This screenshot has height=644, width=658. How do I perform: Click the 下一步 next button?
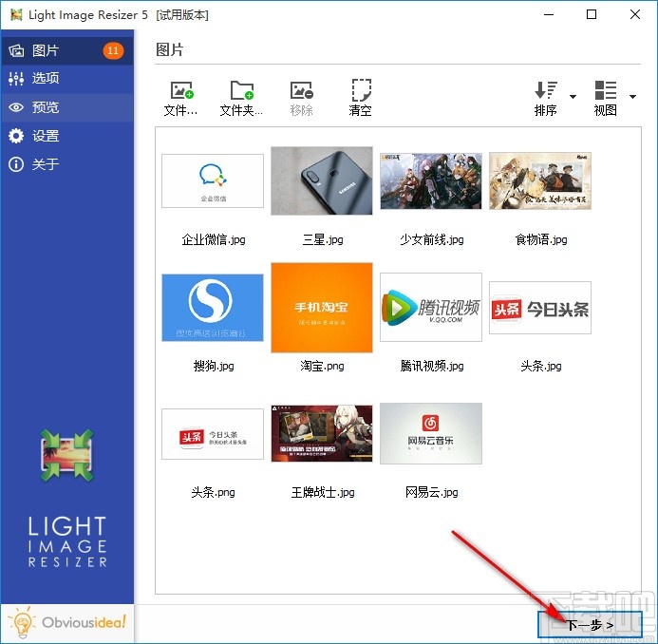coord(590,625)
